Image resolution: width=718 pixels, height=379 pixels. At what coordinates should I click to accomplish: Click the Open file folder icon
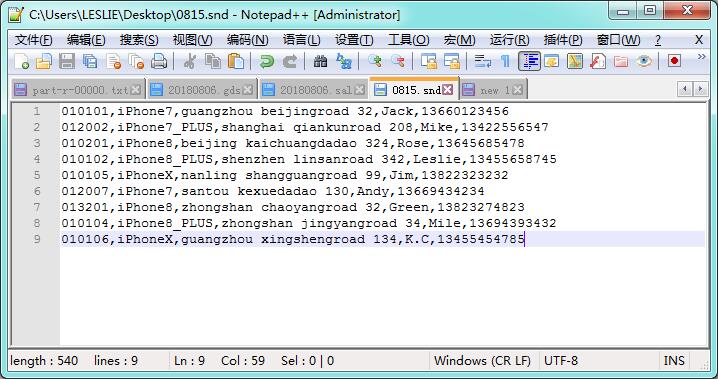point(44,61)
